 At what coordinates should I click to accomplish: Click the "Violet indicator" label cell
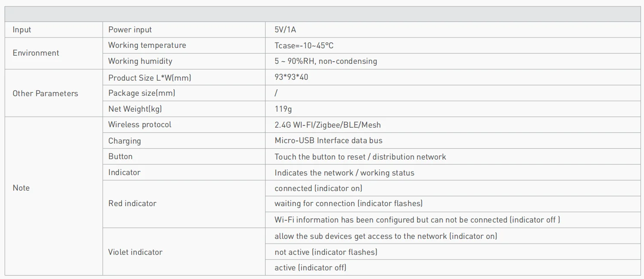click(x=135, y=252)
